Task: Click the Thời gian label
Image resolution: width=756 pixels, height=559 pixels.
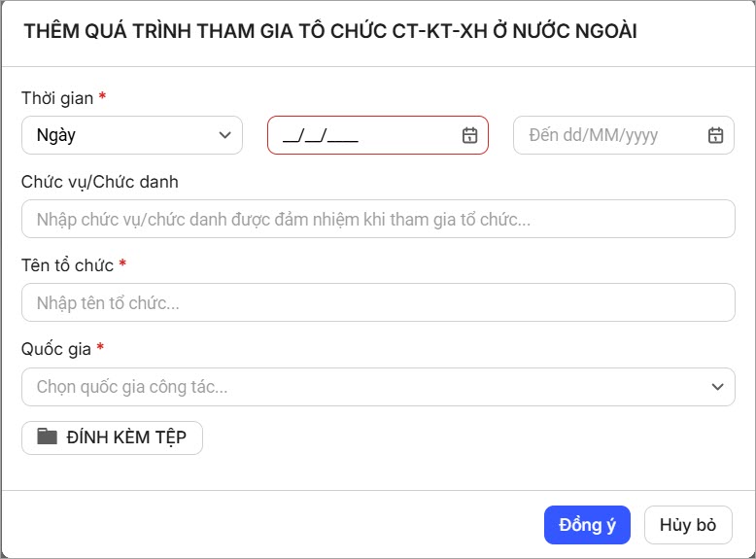Action: pos(57,98)
